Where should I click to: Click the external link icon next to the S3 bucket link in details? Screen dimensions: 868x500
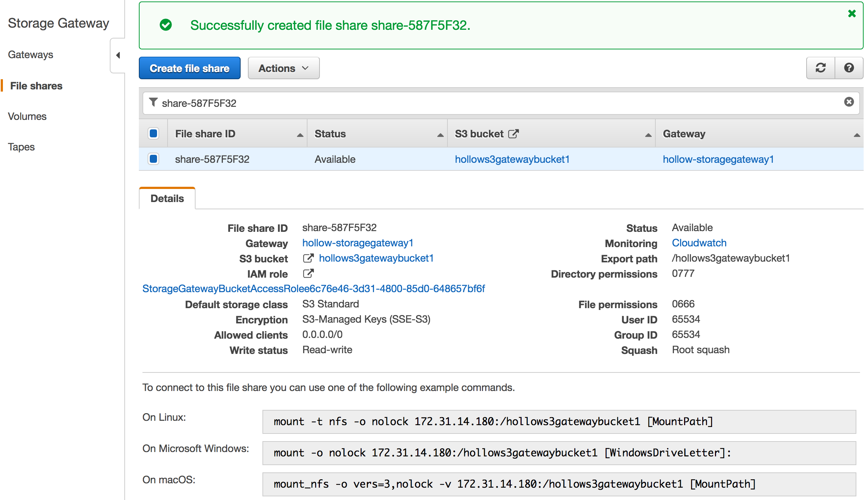[x=308, y=258]
